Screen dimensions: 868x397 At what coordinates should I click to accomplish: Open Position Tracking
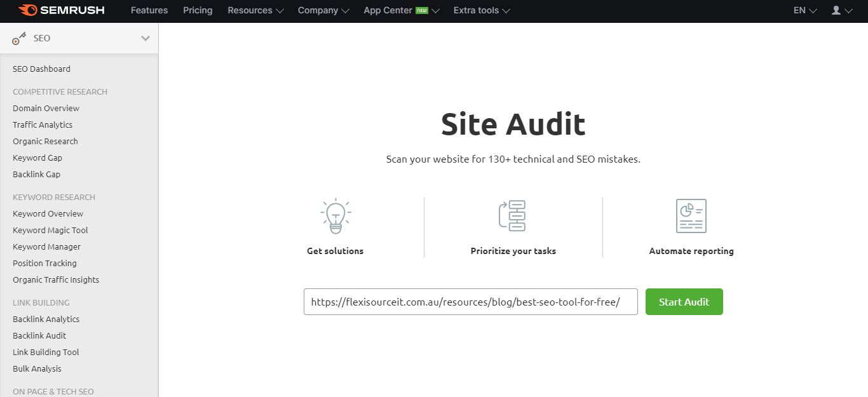44,263
